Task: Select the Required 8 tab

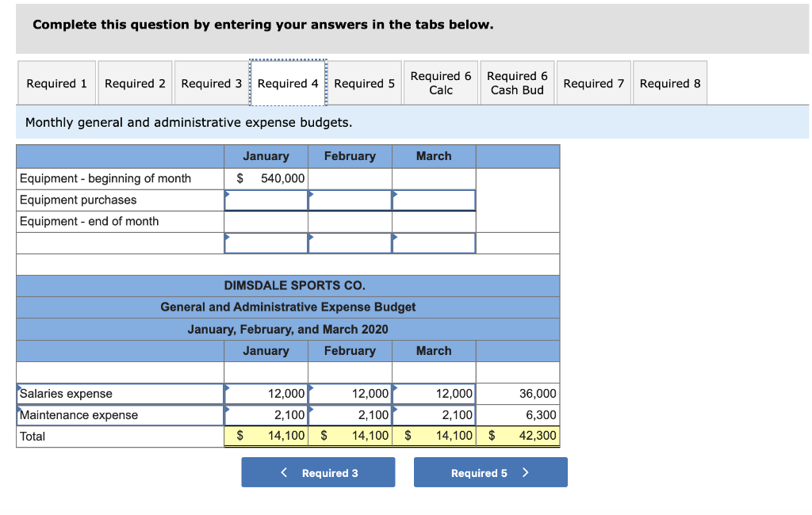Action: [x=670, y=83]
